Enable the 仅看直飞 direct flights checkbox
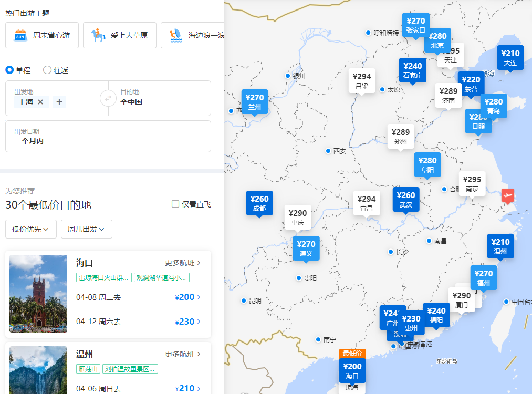 (x=175, y=204)
